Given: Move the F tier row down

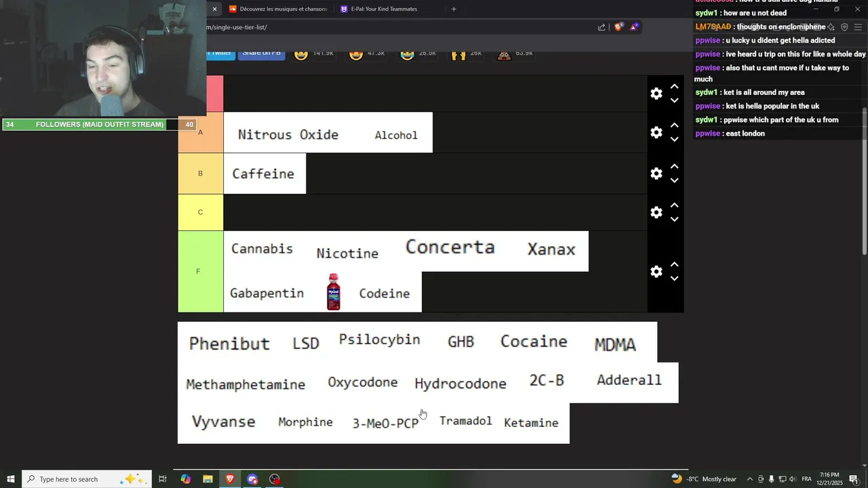Looking at the screenshot, I should (674, 279).
